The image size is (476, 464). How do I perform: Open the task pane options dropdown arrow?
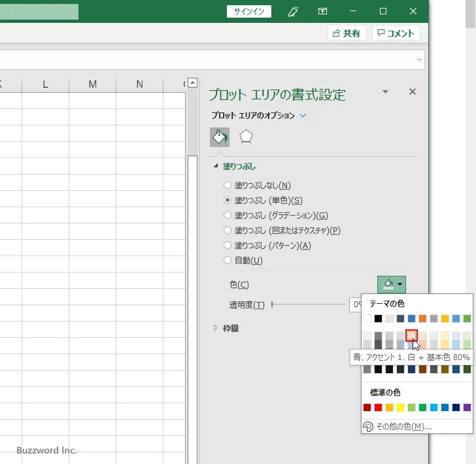point(385,91)
